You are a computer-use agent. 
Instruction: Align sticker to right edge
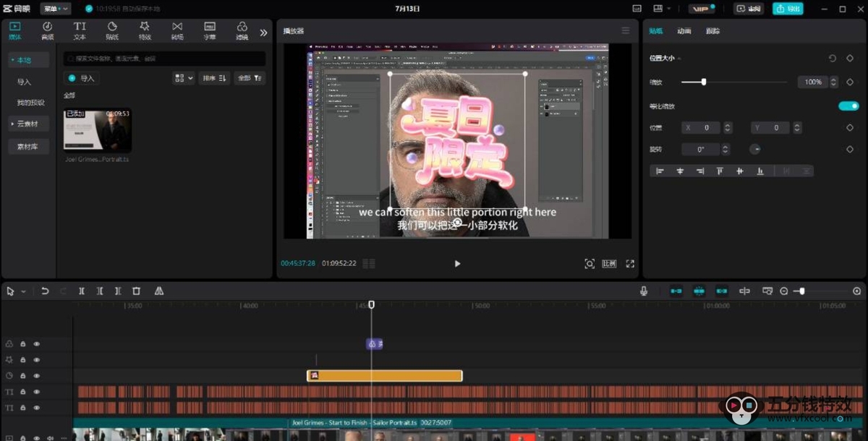700,171
